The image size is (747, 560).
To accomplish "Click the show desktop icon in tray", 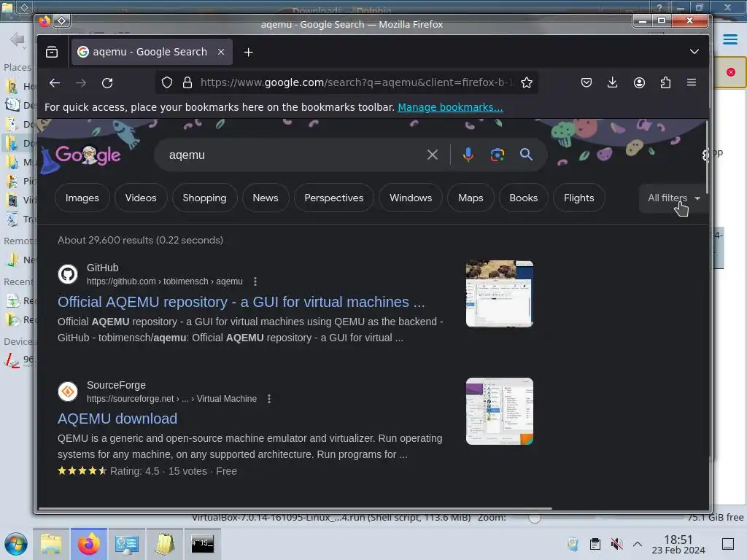I will coord(728,544).
